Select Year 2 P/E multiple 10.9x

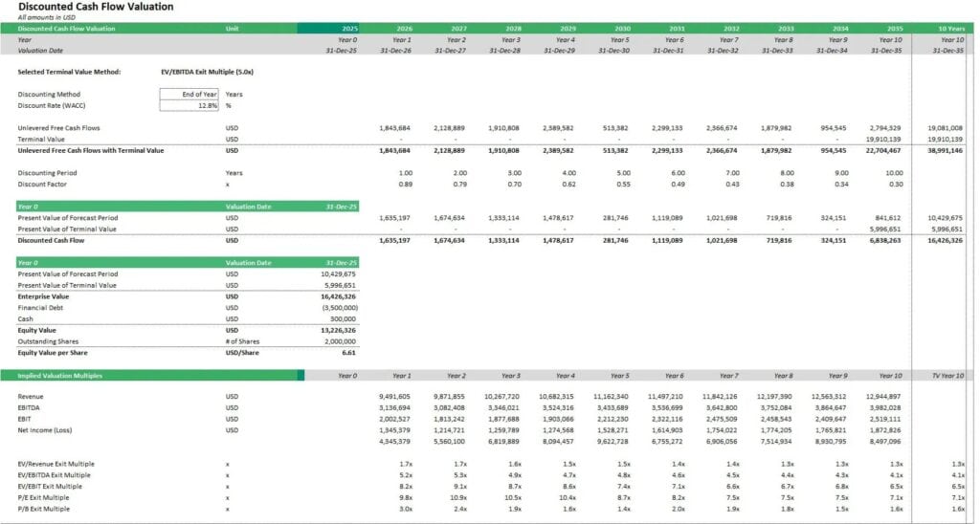tap(458, 498)
